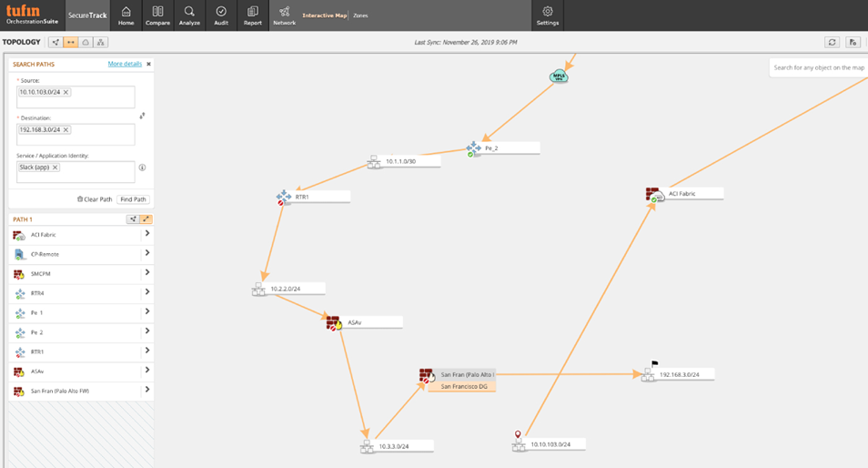Switch to the Interactive Map tab

[325, 15]
